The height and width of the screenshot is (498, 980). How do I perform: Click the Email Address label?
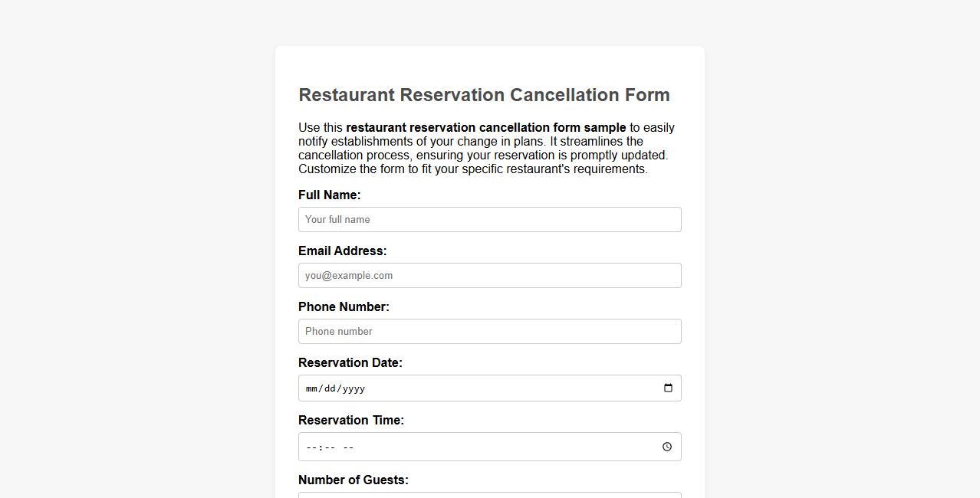(342, 251)
